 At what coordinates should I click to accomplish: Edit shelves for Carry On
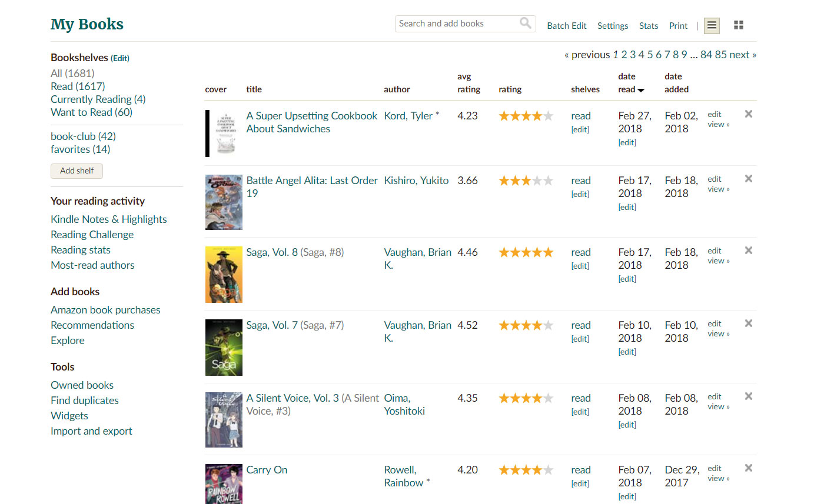point(580,483)
